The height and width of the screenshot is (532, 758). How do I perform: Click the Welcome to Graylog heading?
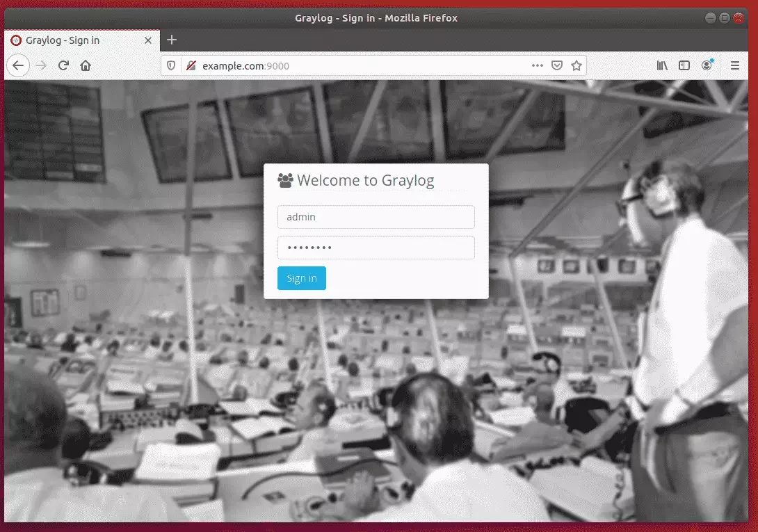(366, 180)
